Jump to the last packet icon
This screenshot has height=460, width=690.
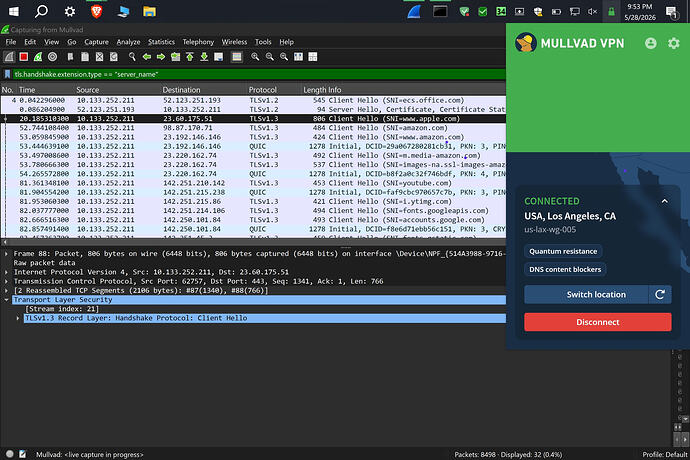[x=204, y=57]
